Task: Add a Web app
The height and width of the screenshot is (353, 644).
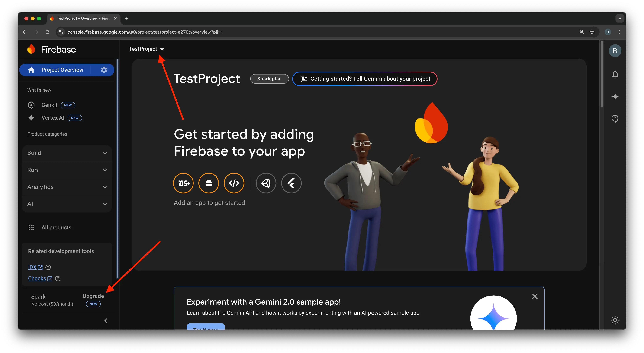Action: (234, 183)
